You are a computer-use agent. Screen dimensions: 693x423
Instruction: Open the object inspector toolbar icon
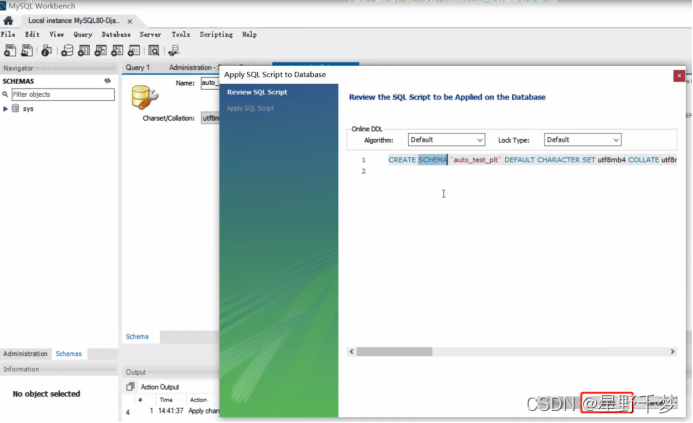coord(46,50)
